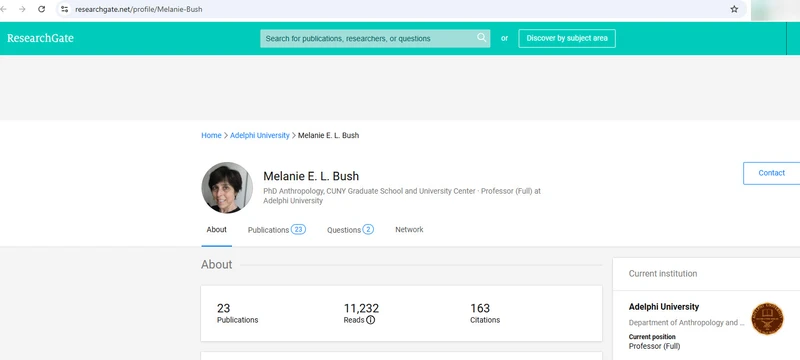Click the Melanie E. L. Bush heading
800x360 pixels.
point(311,176)
